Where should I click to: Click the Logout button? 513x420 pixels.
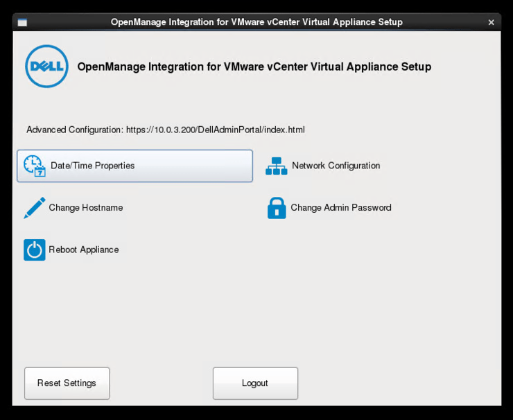click(x=255, y=383)
